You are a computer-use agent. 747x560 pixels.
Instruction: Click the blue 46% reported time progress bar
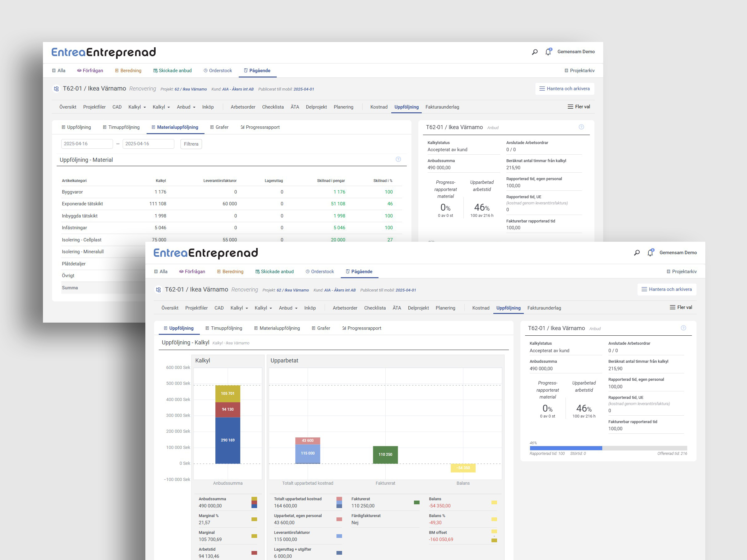[566, 448]
